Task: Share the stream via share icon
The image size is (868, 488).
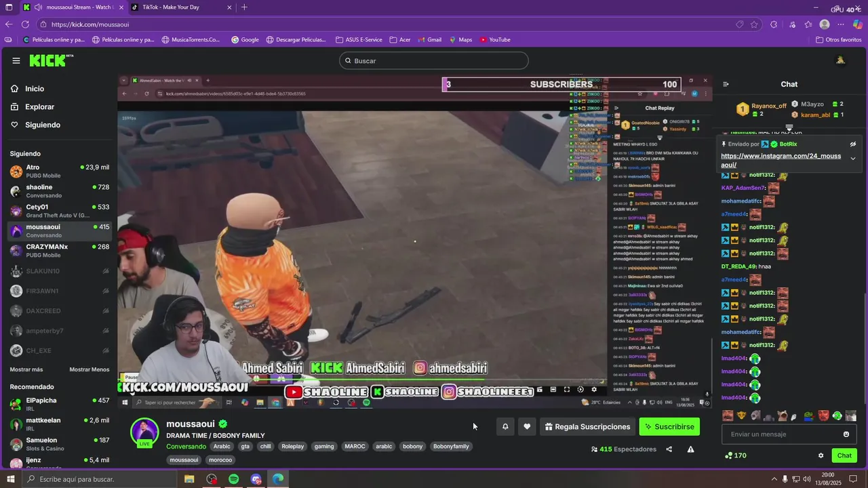Action: tap(669, 449)
